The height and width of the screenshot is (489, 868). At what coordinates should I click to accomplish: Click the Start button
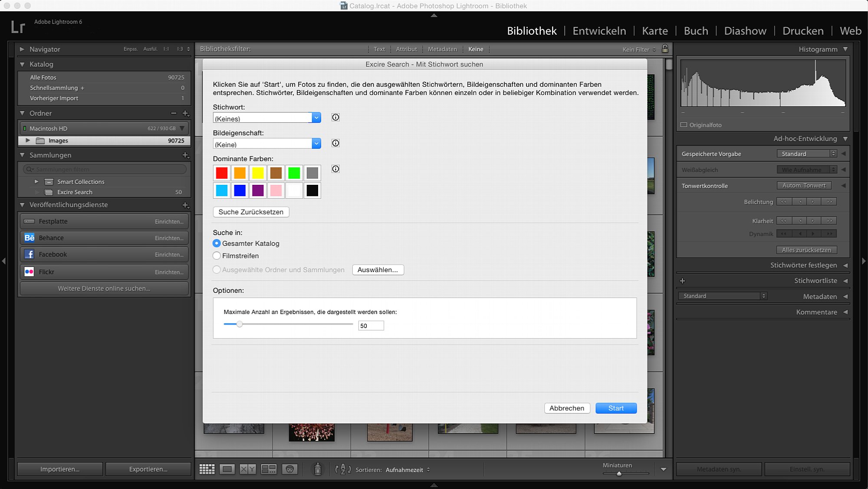pos(616,408)
